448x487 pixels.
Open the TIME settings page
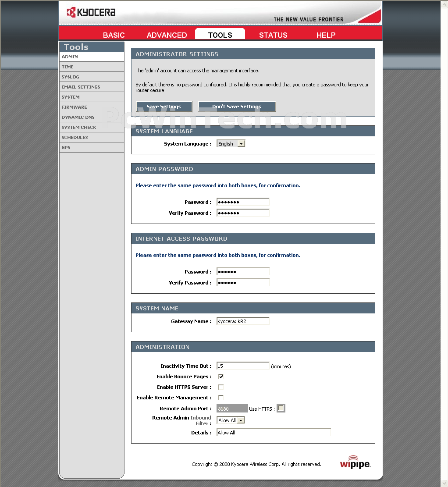(92, 67)
